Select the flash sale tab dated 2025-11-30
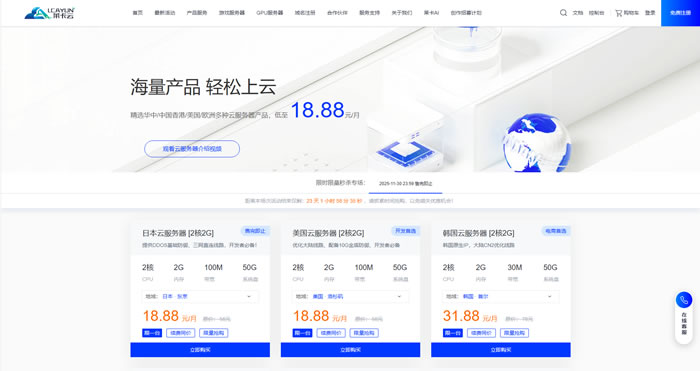This screenshot has width=700, height=371. coord(405,183)
